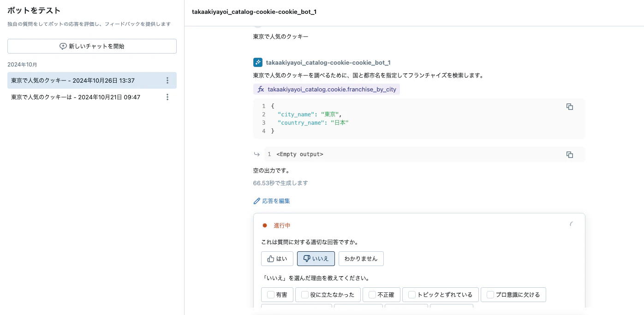The image size is (644, 315).
Task: Check the 有害 feedback checkbox
Action: (x=271, y=295)
